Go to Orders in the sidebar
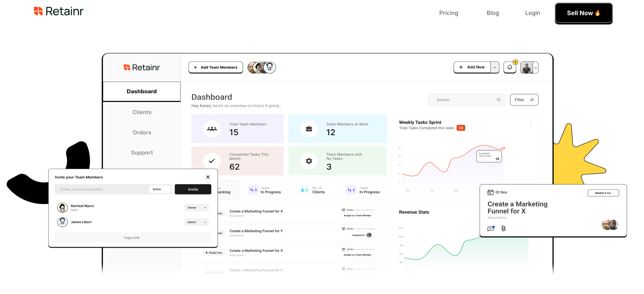 pyautogui.click(x=142, y=133)
